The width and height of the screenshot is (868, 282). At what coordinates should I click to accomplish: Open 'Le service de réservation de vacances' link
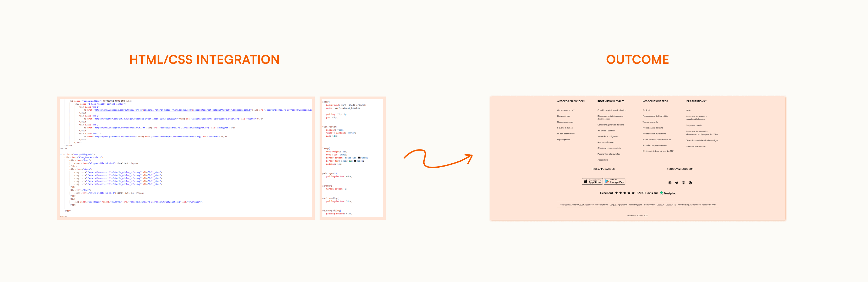click(x=702, y=133)
